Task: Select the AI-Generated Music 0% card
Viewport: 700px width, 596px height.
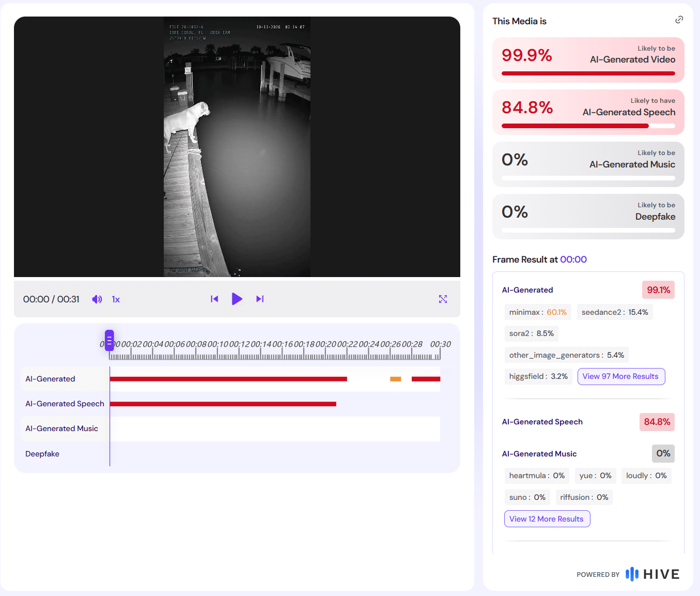Action: (588, 164)
